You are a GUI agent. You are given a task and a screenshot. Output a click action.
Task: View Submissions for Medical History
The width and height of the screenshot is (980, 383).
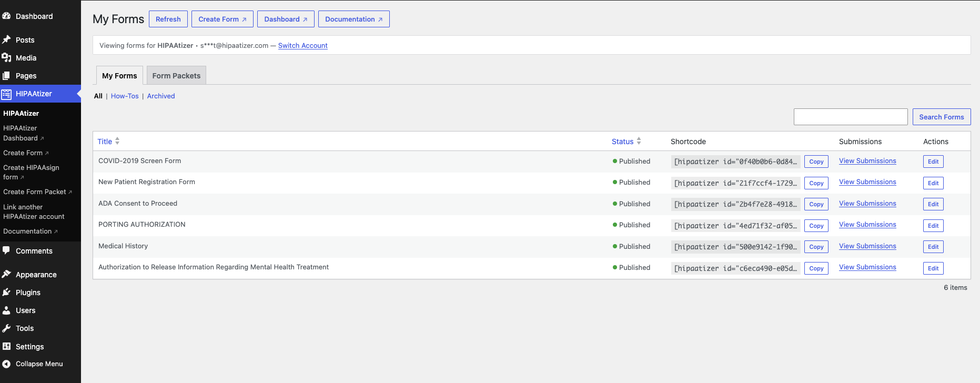[867, 246]
